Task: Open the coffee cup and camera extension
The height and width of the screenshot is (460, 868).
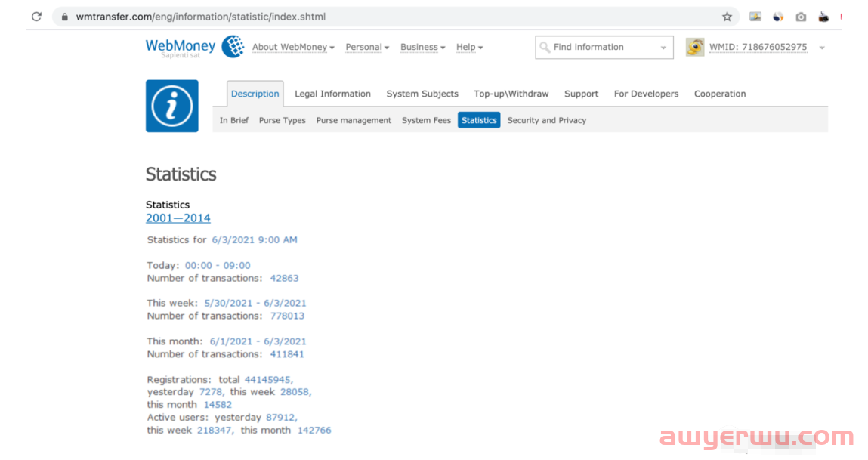Action: coord(823,17)
